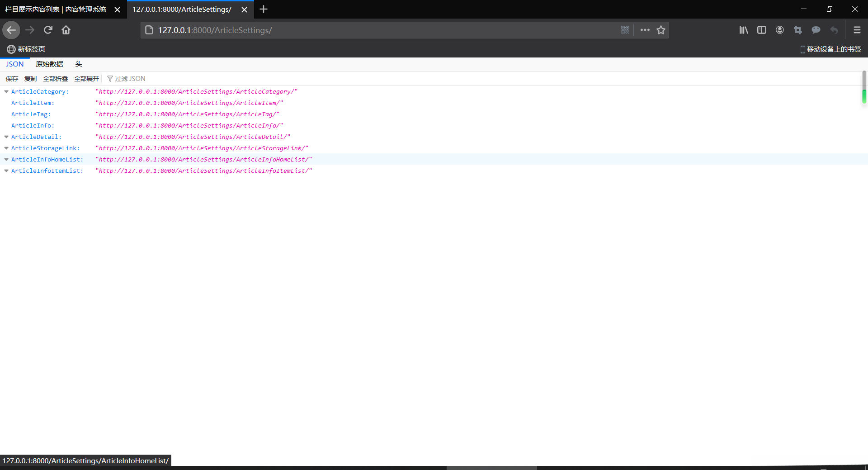
Task: Click 全部折叠 to collapse all
Action: coord(56,79)
